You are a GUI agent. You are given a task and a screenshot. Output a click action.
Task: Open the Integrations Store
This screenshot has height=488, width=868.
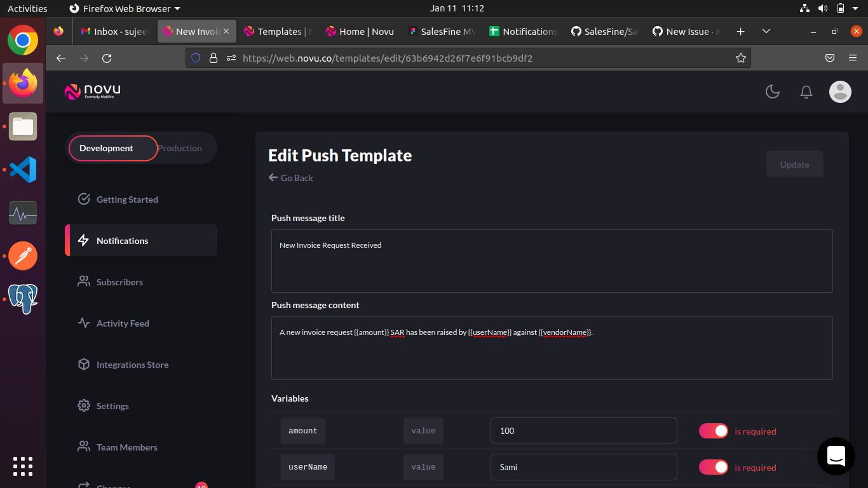click(x=132, y=364)
